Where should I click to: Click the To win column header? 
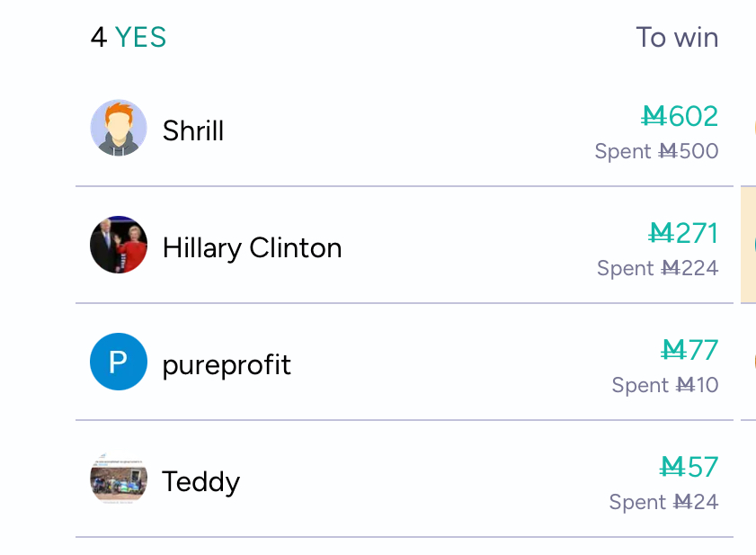[x=677, y=38]
